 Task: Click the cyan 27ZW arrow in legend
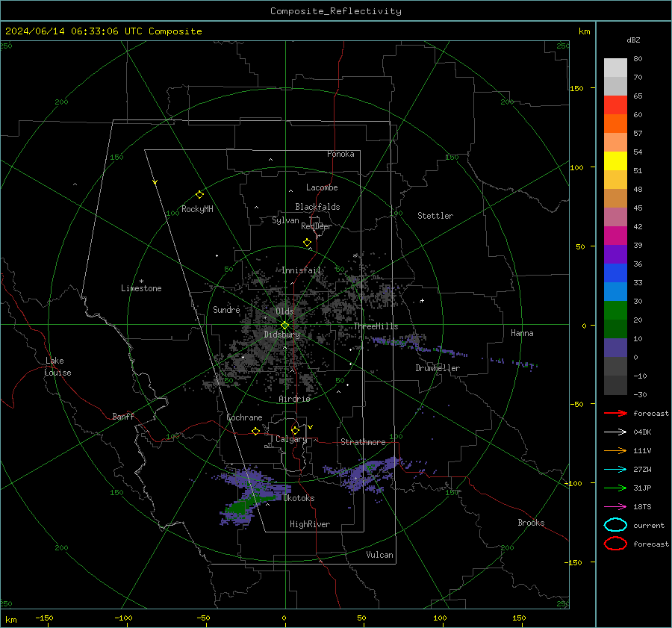coord(615,469)
